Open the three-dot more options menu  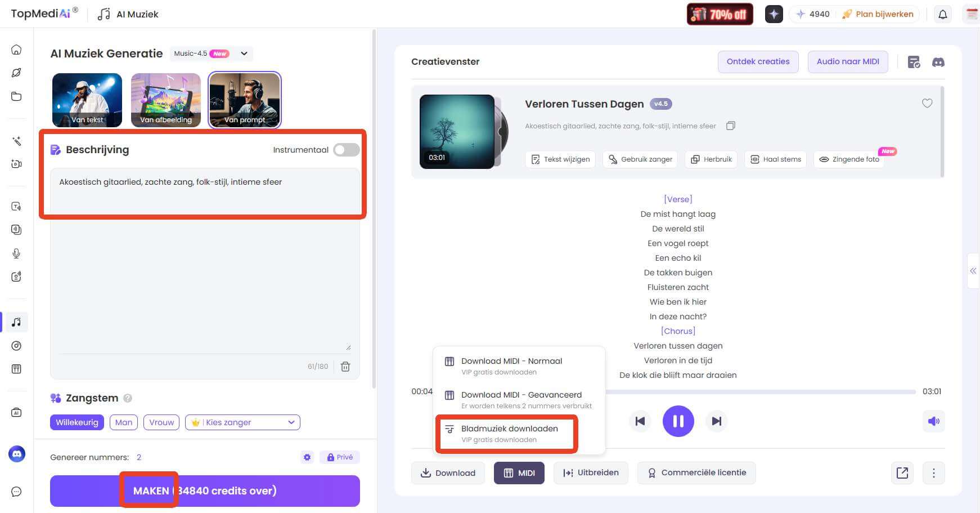click(x=933, y=473)
